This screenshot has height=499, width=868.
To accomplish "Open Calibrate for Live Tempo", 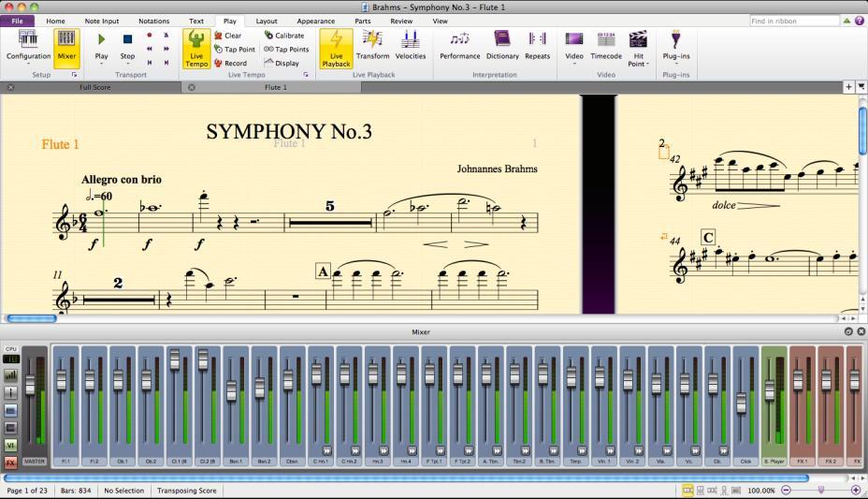I will pyautogui.click(x=284, y=36).
